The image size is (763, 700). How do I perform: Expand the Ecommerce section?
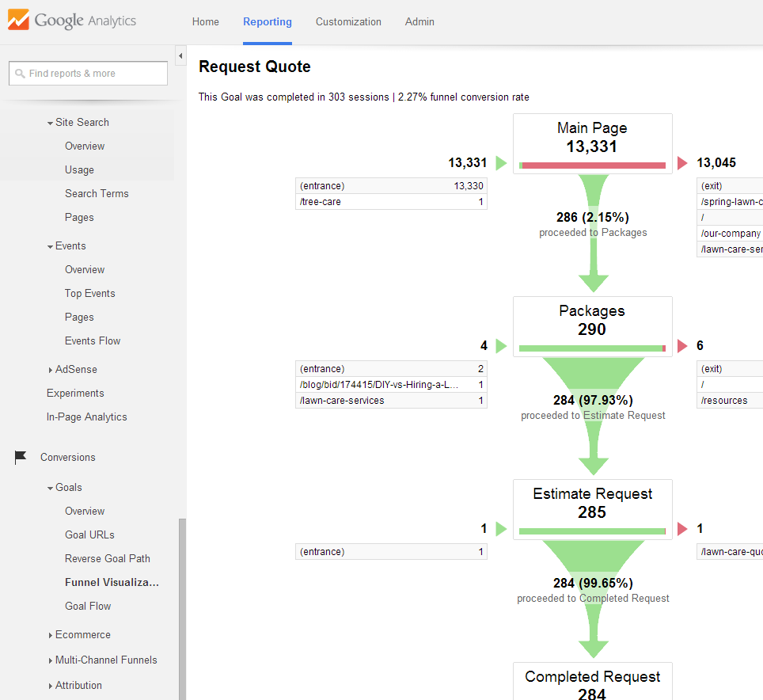(51, 635)
